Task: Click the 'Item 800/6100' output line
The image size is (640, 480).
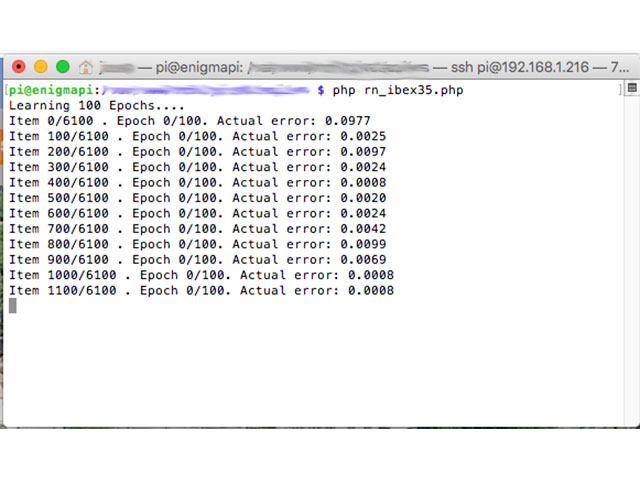Action: pyautogui.click(x=198, y=244)
